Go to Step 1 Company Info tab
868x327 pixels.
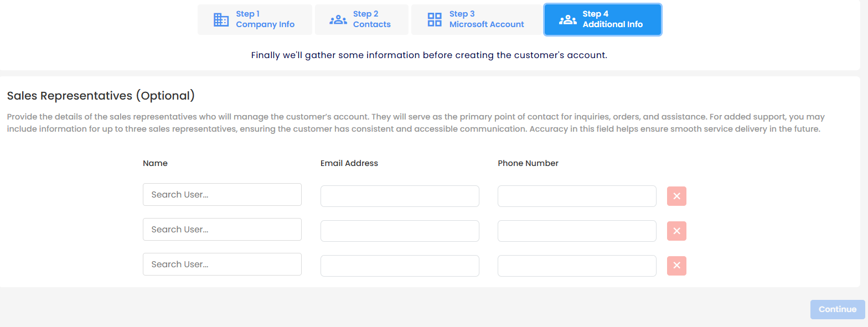[x=255, y=20]
